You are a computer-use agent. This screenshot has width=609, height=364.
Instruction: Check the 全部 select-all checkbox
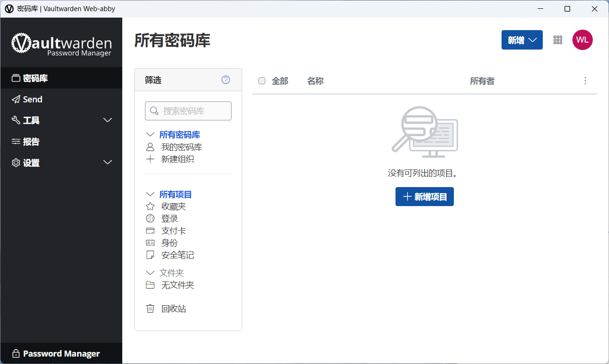point(262,81)
